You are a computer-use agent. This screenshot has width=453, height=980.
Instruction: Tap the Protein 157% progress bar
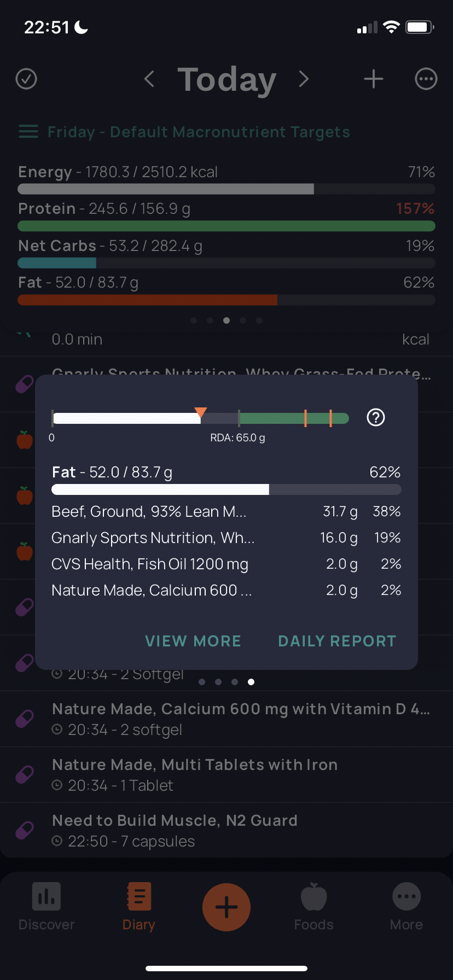(x=226, y=226)
